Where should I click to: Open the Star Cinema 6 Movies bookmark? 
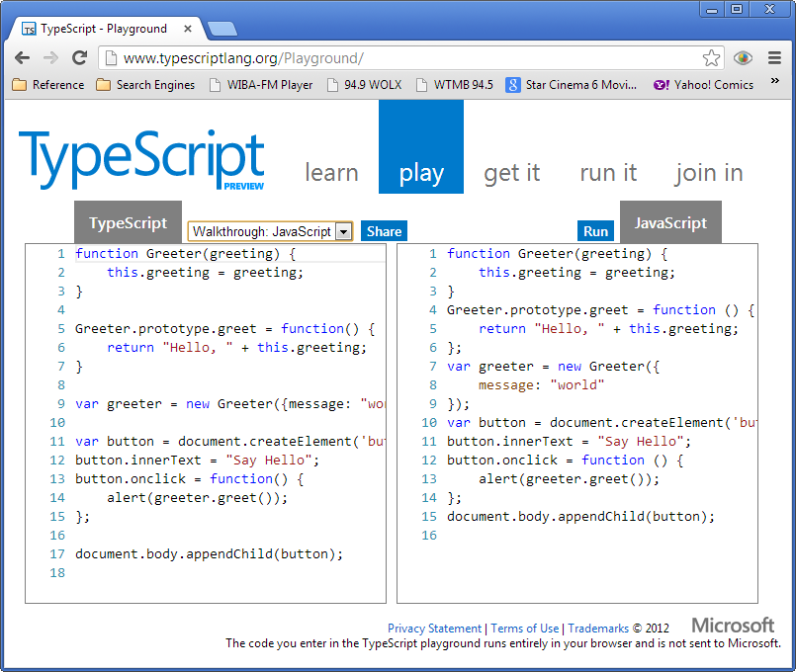click(x=572, y=85)
